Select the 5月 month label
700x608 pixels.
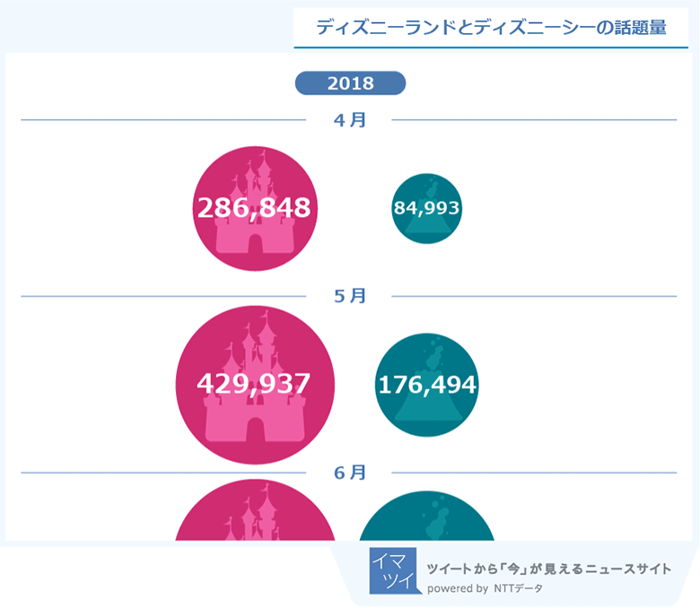tap(349, 296)
